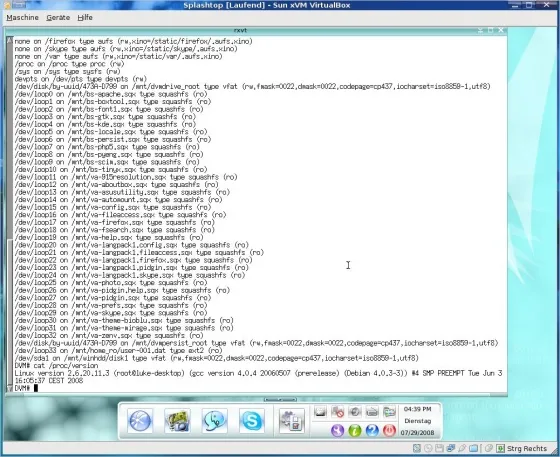Click the round gray tray icon in the dock

click(355, 412)
